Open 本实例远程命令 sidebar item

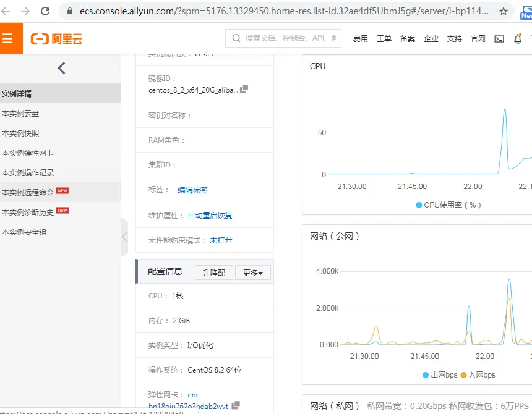60,192
